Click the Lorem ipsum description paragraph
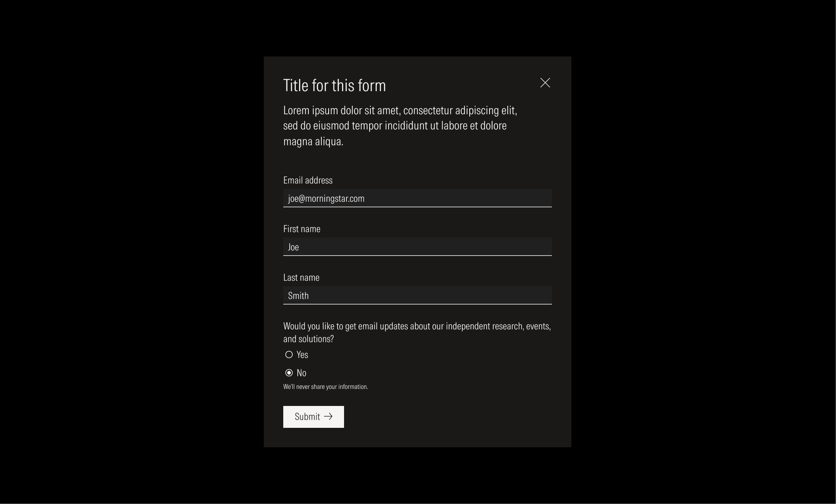 (399, 125)
